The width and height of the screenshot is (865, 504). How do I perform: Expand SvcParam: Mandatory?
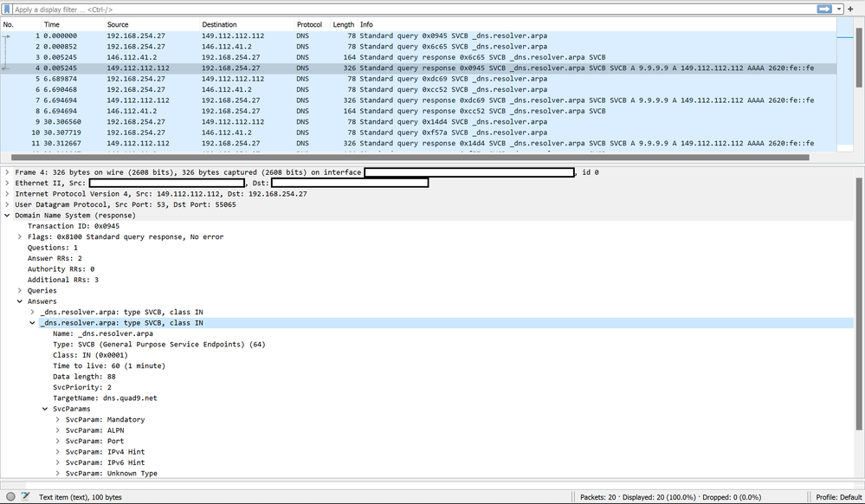pos(57,420)
